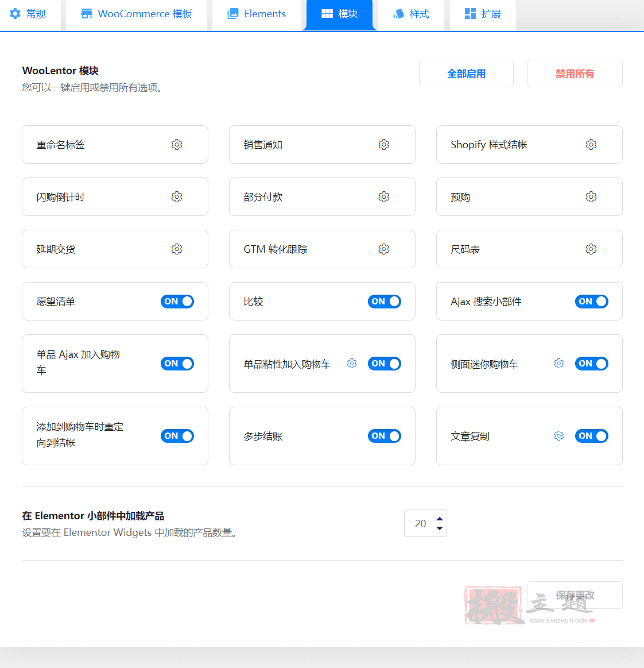
Task: Toggle 单品 Ajax 加入购物车 switch
Action: point(177,364)
